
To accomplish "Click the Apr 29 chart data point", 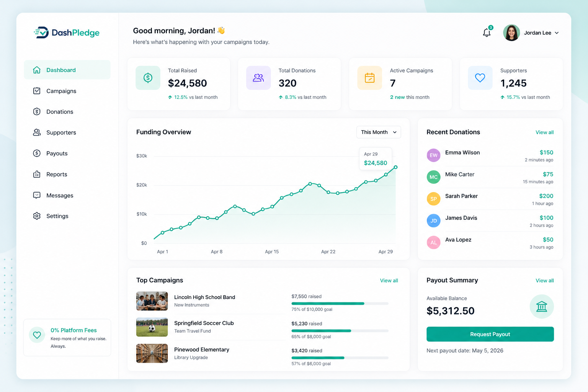I will [395, 167].
